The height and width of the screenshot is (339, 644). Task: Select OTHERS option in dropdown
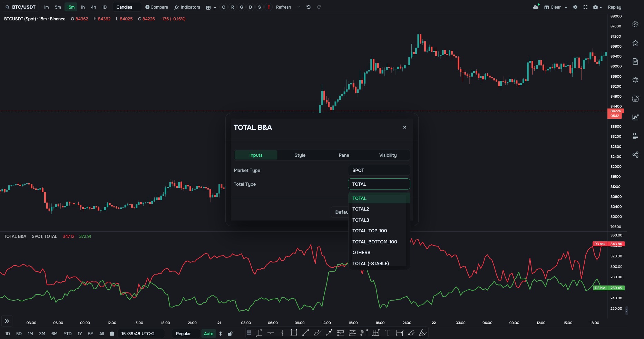point(379,252)
